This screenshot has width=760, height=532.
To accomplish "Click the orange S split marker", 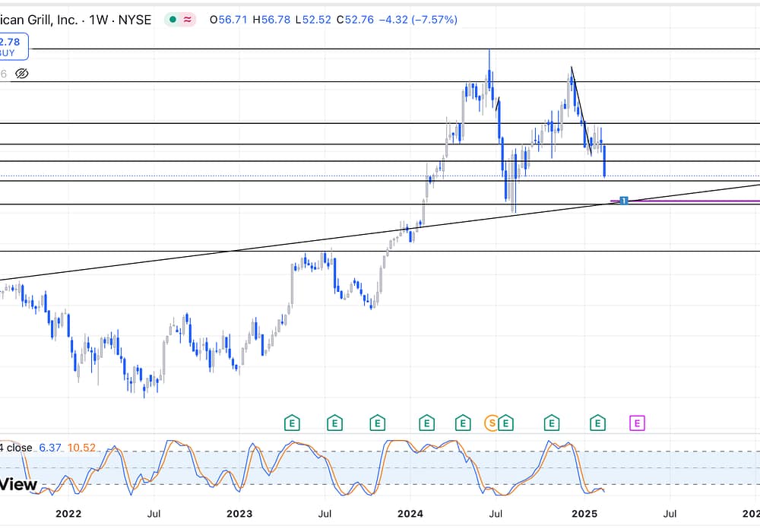I will [492, 423].
